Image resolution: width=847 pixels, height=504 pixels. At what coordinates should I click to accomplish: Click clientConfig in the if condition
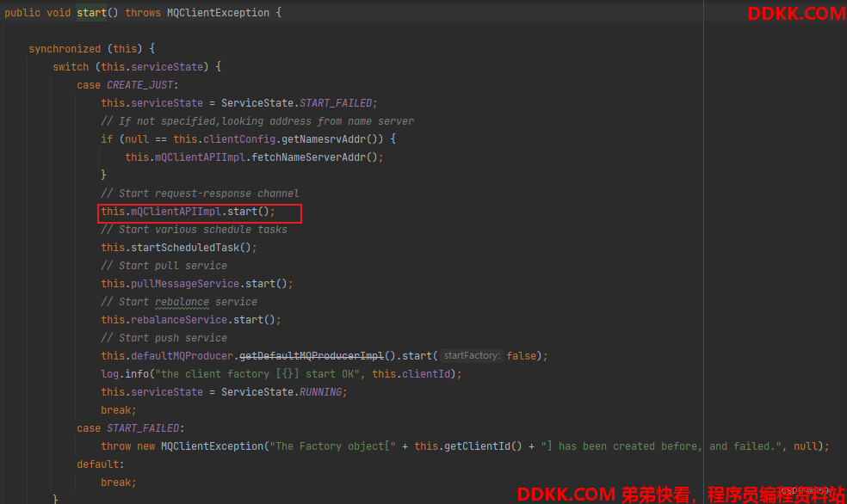pyautogui.click(x=239, y=139)
